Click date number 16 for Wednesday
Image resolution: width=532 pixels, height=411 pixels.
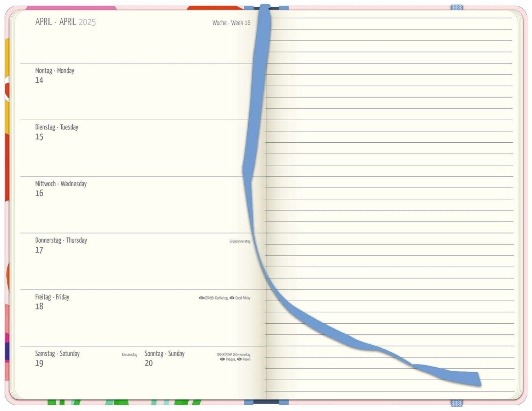coord(39,193)
